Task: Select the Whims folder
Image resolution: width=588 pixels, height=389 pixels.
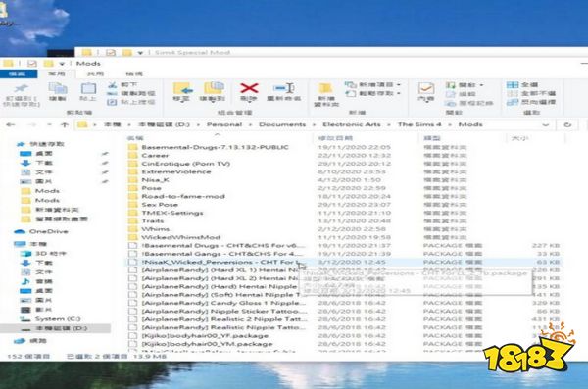Action: [149, 229]
